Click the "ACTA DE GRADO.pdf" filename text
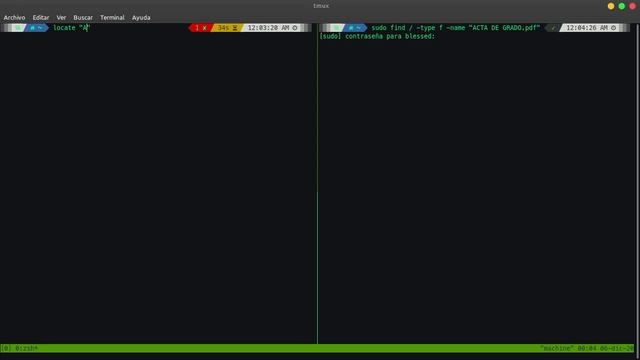The height and width of the screenshot is (360, 640). [504, 28]
